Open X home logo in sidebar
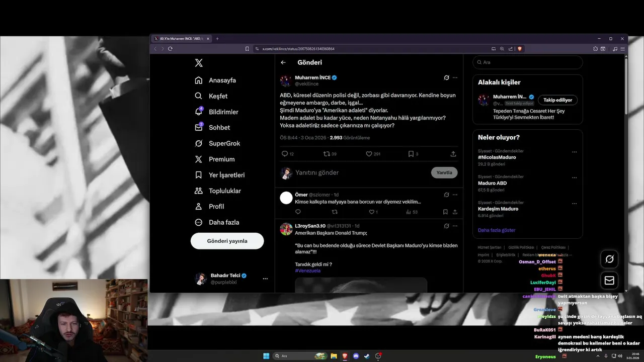Viewport: 644px width, 362px height. coord(199,63)
